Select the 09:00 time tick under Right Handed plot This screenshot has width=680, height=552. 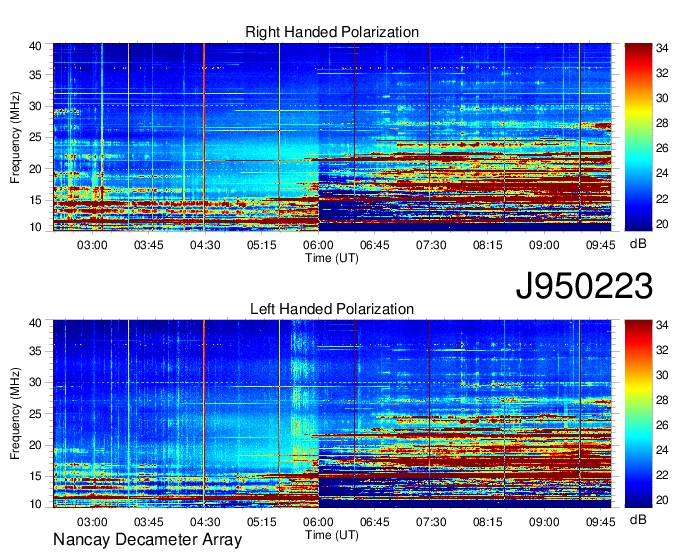click(x=544, y=245)
